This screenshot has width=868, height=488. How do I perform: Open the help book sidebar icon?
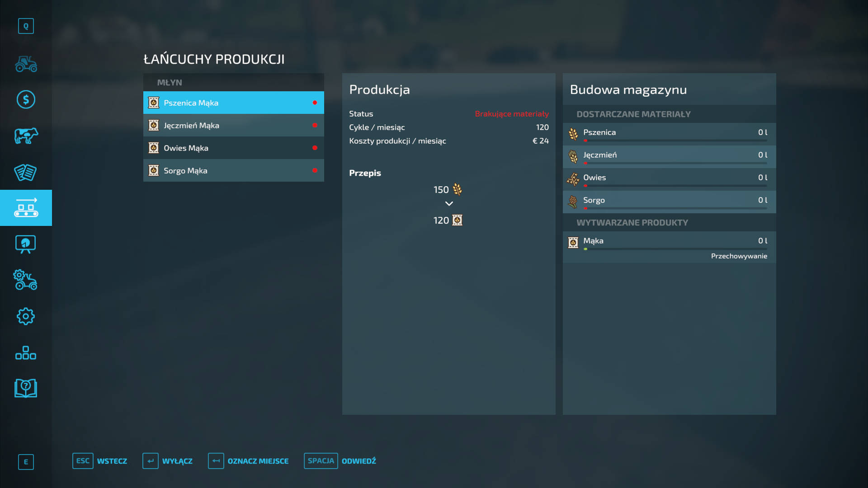point(26,389)
